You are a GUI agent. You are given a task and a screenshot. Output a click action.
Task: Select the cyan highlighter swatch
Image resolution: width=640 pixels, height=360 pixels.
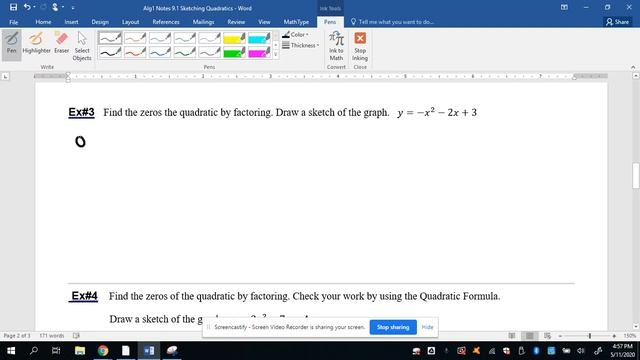259,38
